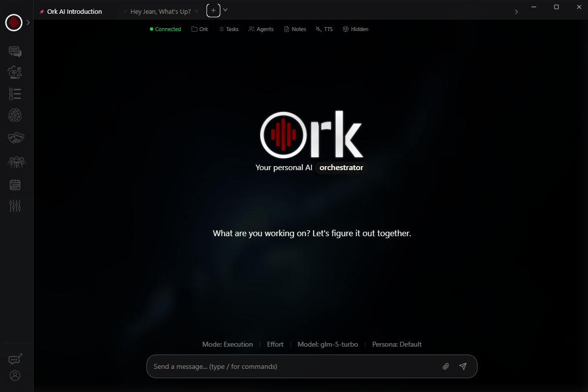
Task: Open the dropdown arrow beside the new tab button
Action: [x=225, y=10]
